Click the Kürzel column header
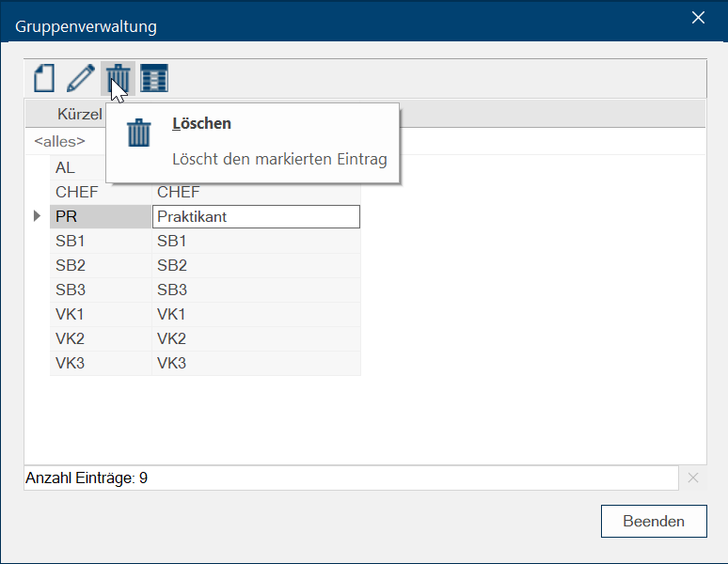Viewport: 728px width, 564px height. pyautogui.click(x=79, y=114)
